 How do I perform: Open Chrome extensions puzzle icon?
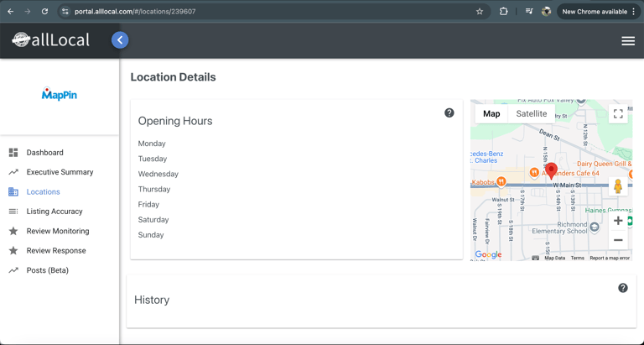pyautogui.click(x=503, y=12)
